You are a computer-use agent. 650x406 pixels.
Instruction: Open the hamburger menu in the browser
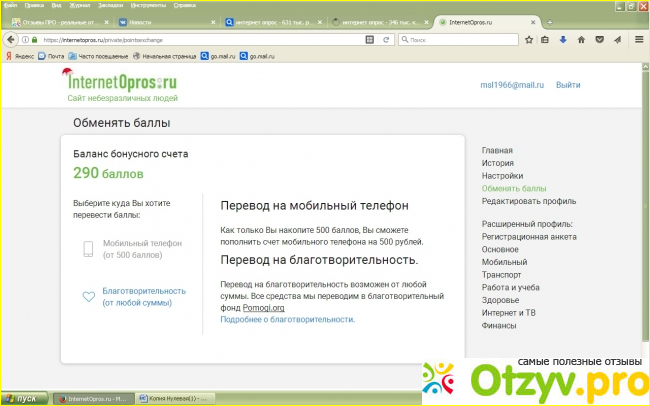(637, 39)
